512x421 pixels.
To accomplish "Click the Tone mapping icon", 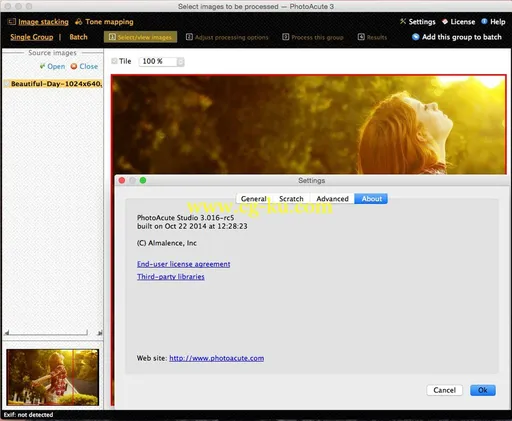I will [x=79, y=22].
